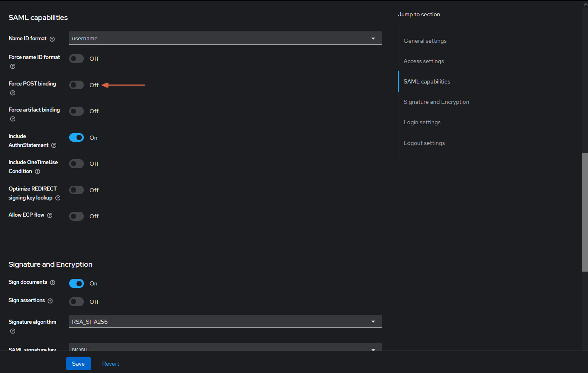Open help icon beside Include AuthnStatement

pos(54,145)
